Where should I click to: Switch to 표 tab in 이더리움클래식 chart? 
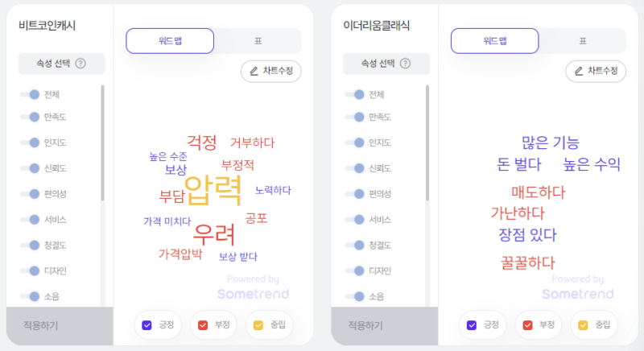point(582,40)
